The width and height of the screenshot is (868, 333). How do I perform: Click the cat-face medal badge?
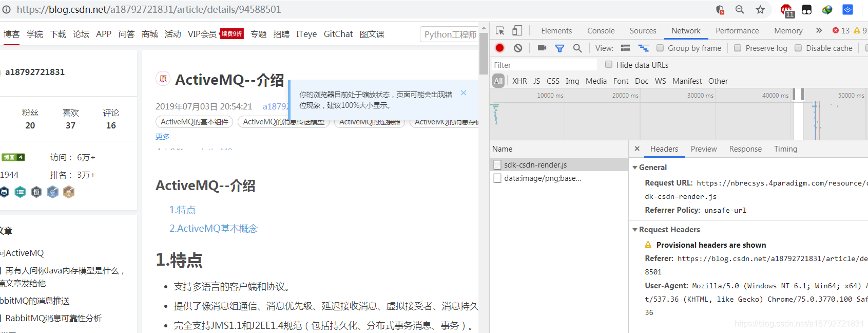pos(4,192)
